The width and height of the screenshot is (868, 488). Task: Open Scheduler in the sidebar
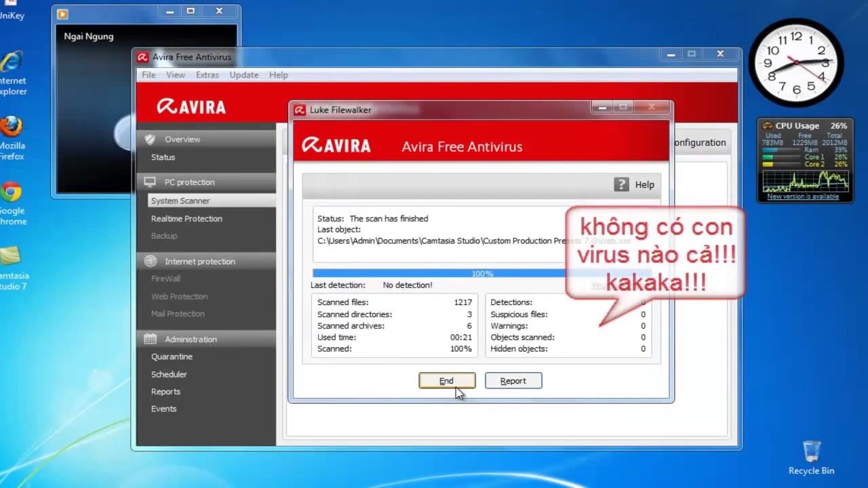click(x=169, y=374)
